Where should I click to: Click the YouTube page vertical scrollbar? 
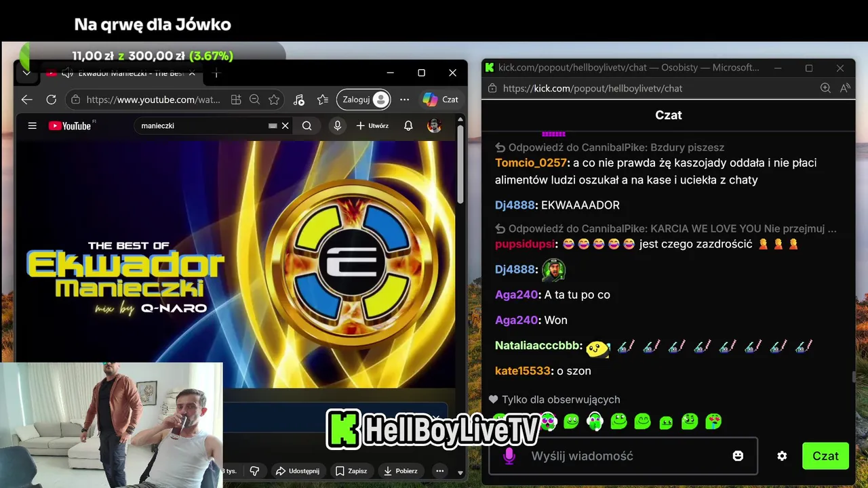(460, 164)
